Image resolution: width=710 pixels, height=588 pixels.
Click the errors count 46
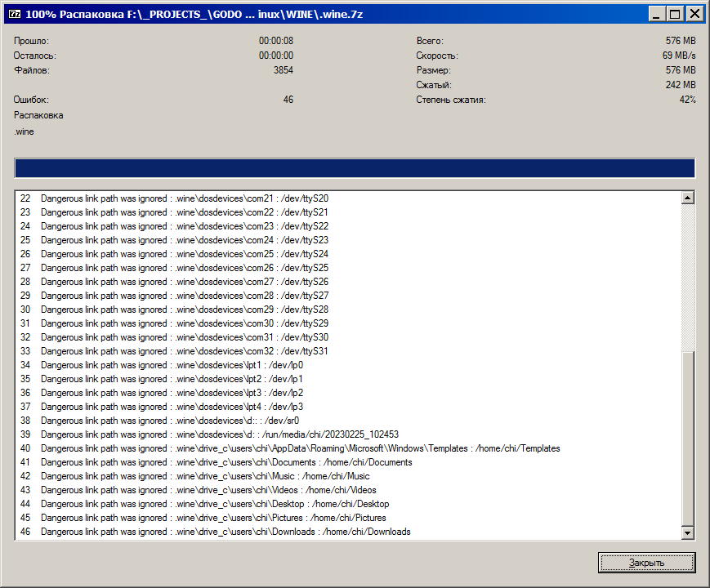(288, 99)
